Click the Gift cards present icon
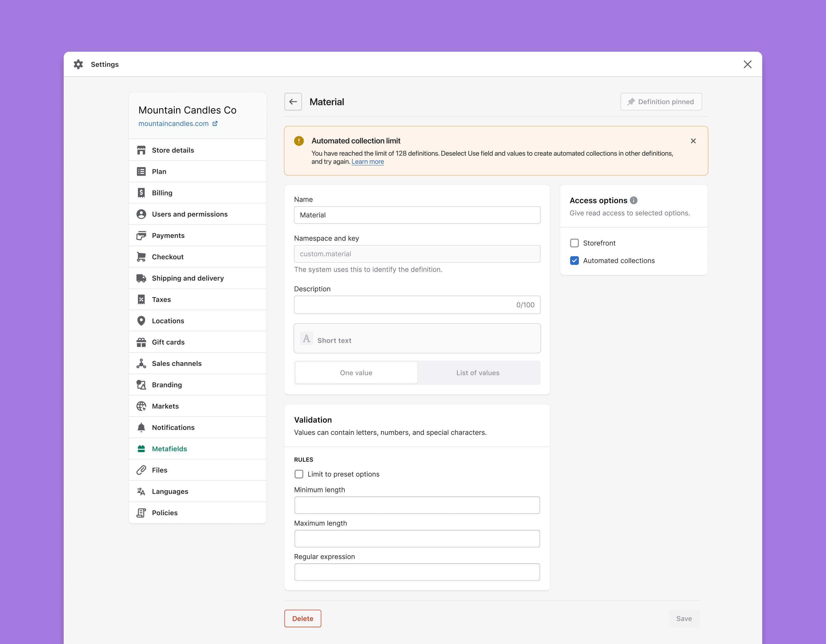The height and width of the screenshot is (644, 826). coord(141,342)
